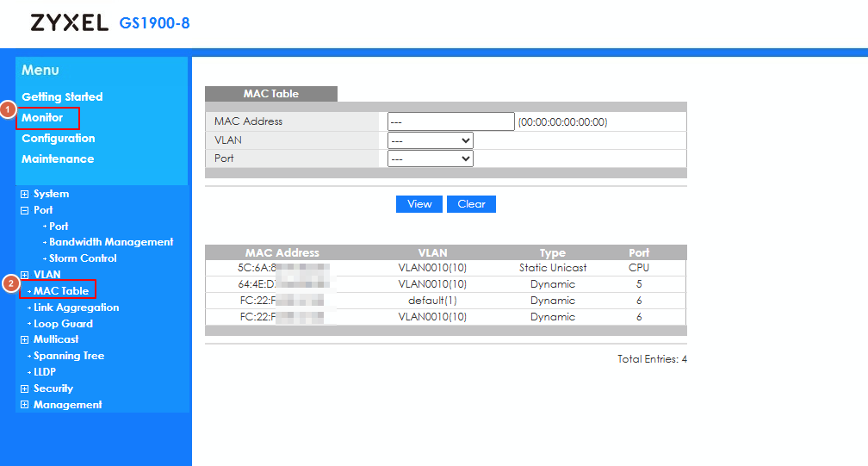The image size is (868, 466).
Task: Click the Type column header
Action: (x=553, y=253)
